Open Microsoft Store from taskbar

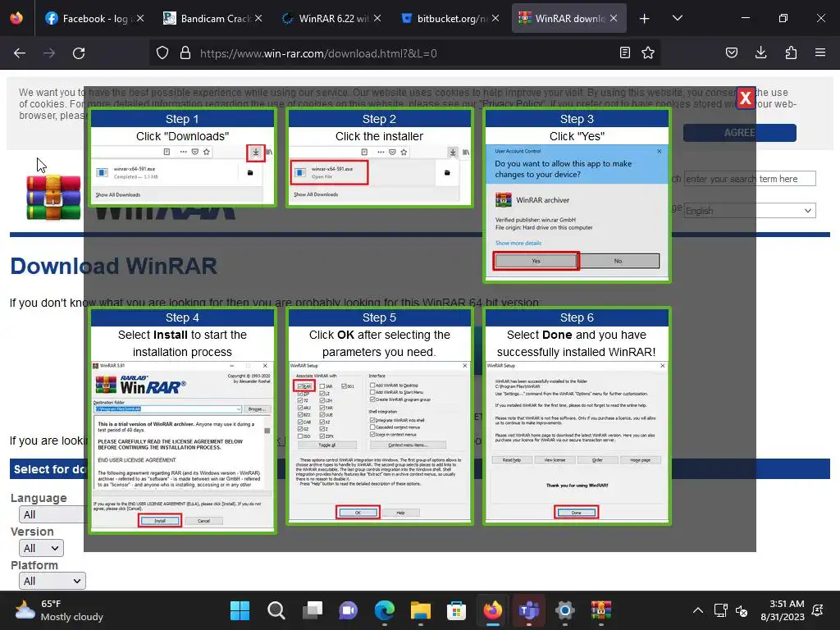(x=456, y=610)
